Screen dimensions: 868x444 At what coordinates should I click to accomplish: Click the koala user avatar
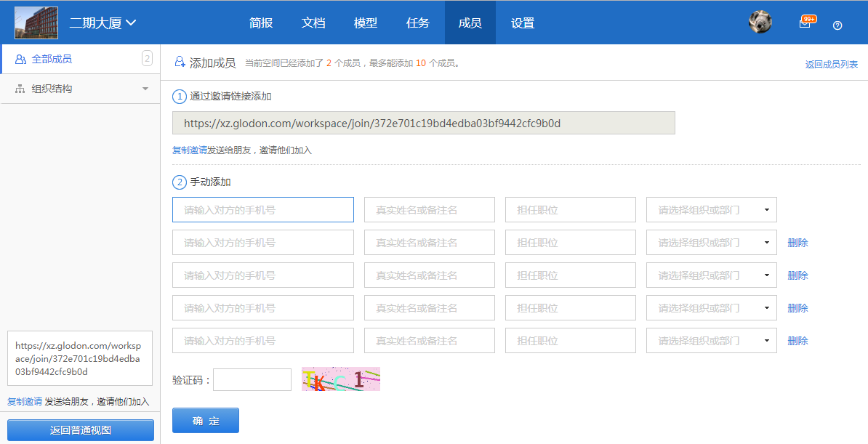[760, 22]
